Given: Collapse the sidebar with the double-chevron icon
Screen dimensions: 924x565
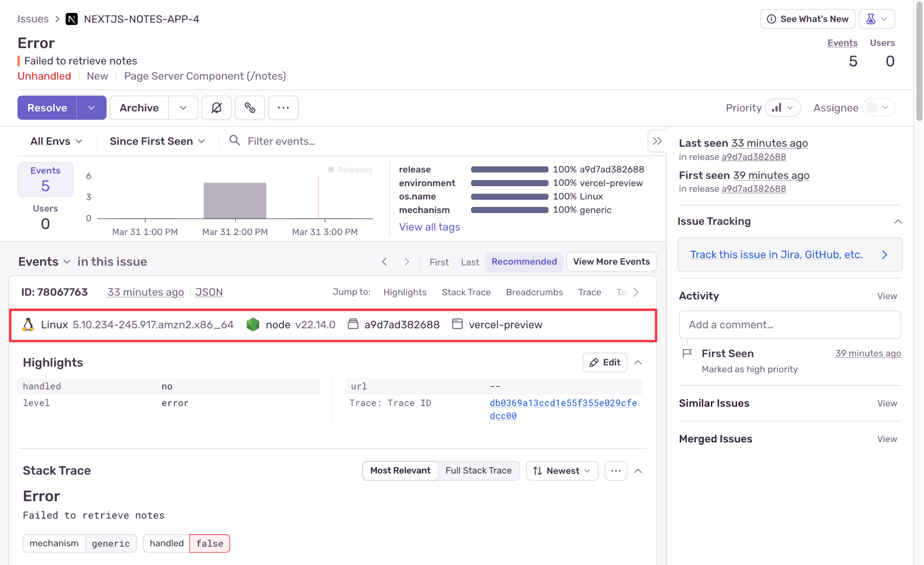Looking at the screenshot, I should click(x=657, y=141).
